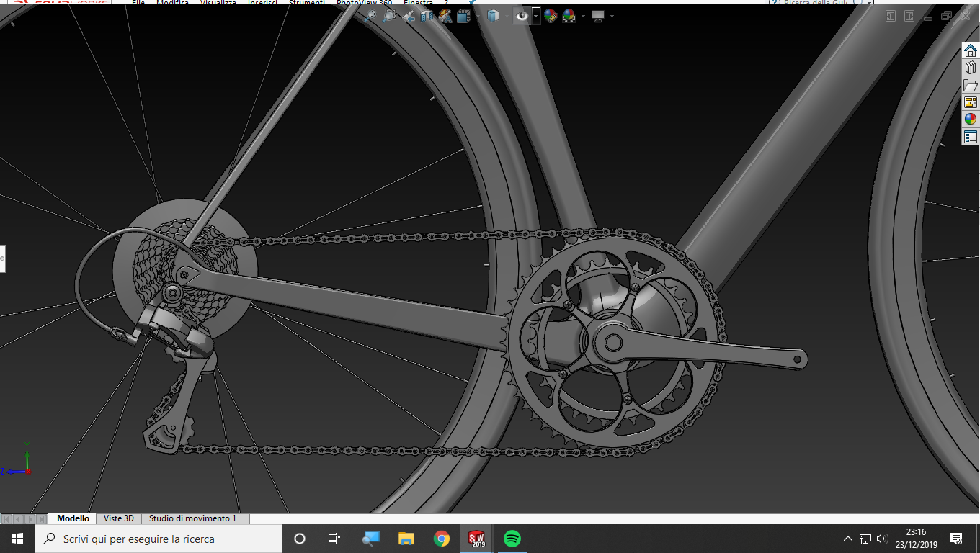Open File Explorer from the taskbar

pyautogui.click(x=406, y=539)
